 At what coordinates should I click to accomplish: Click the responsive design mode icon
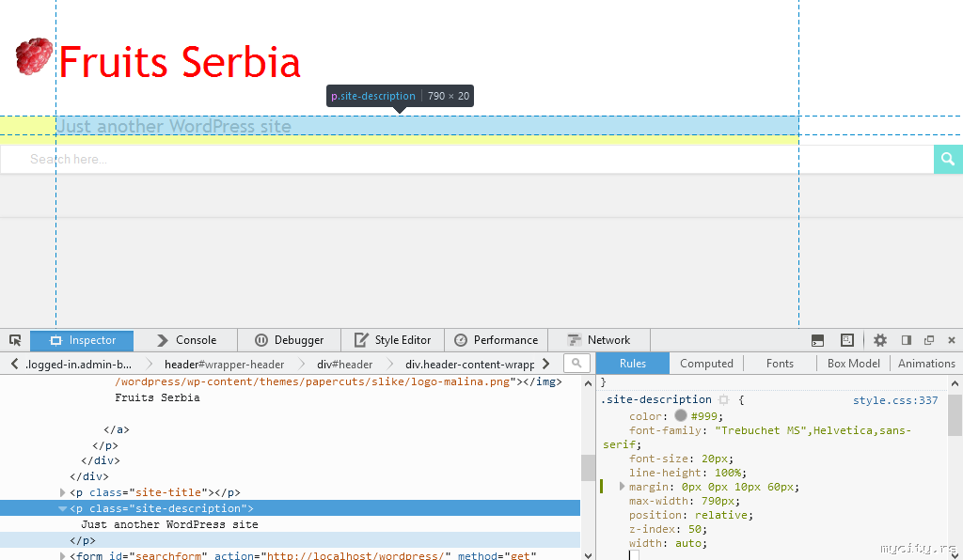point(847,340)
